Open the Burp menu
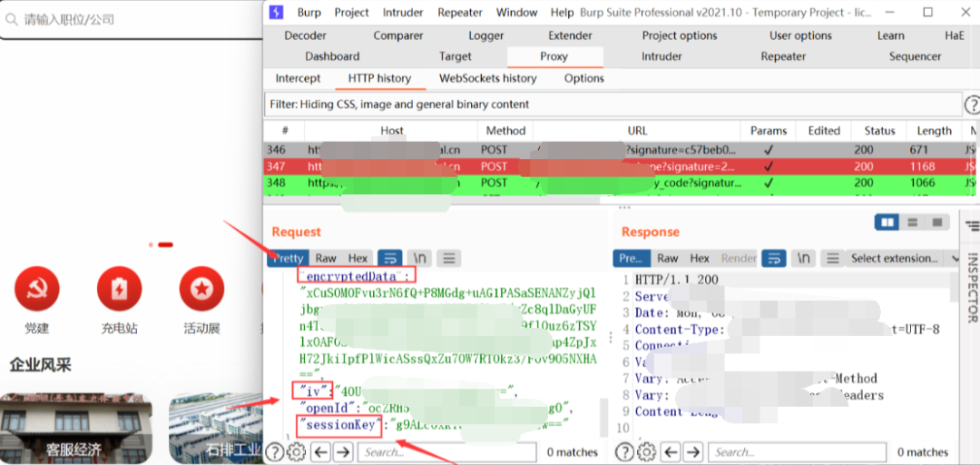Viewport: 980px width, 465px height. coord(309,13)
